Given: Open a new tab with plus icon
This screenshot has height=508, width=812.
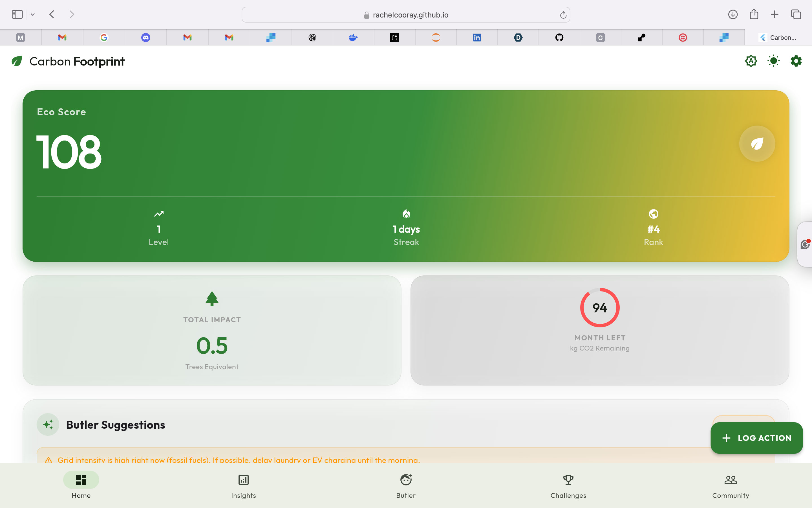Looking at the screenshot, I should point(775,14).
